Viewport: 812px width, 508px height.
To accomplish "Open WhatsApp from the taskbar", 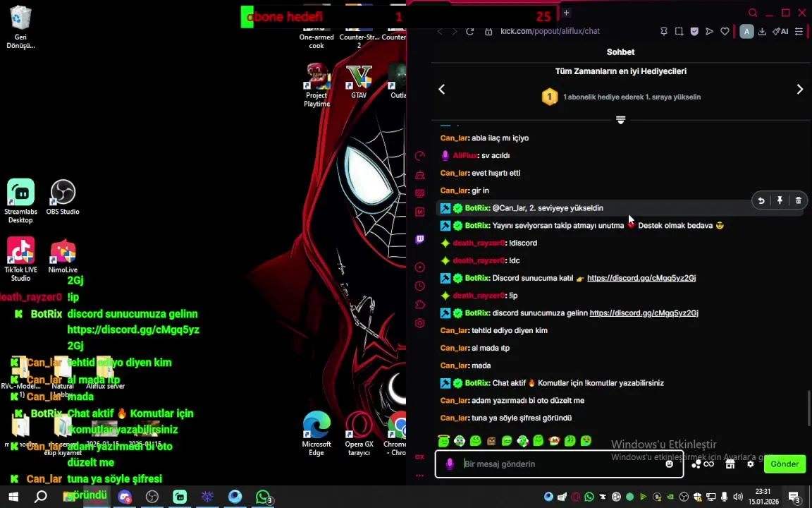I will click(264, 497).
